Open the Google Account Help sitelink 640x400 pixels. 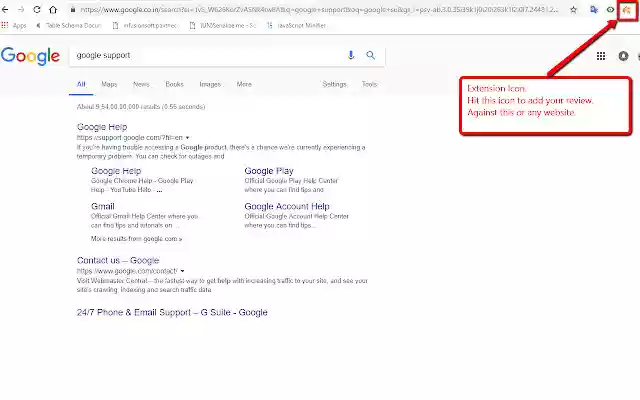(287, 207)
